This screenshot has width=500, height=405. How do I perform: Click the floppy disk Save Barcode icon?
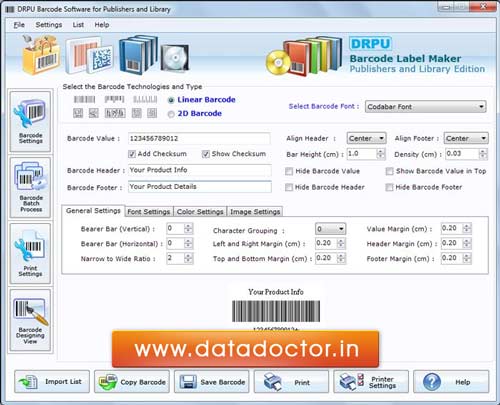[188, 382]
